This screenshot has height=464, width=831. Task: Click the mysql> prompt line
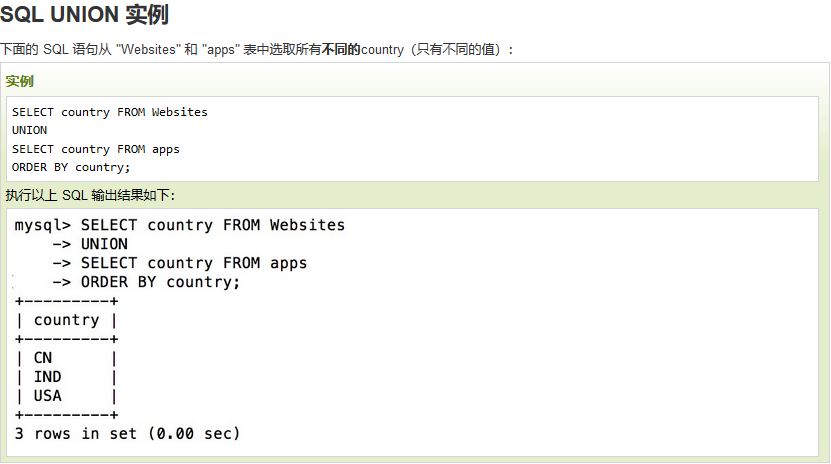coord(180,225)
